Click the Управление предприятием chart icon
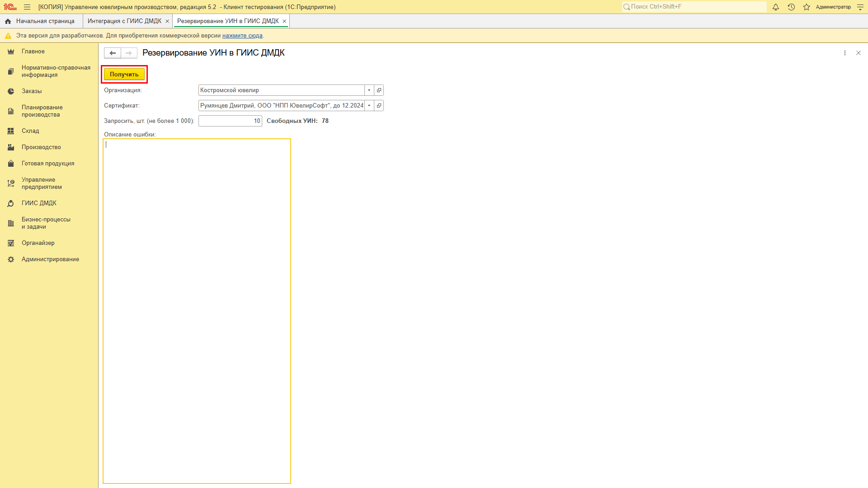 click(11, 183)
